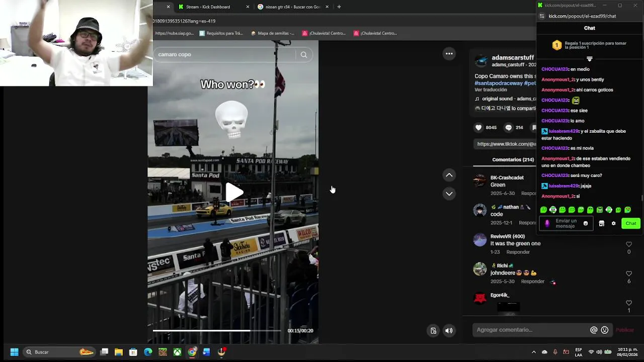The image size is (644, 362).
Task: Open comments via the speech bubble icon
Action: [508, 128]
